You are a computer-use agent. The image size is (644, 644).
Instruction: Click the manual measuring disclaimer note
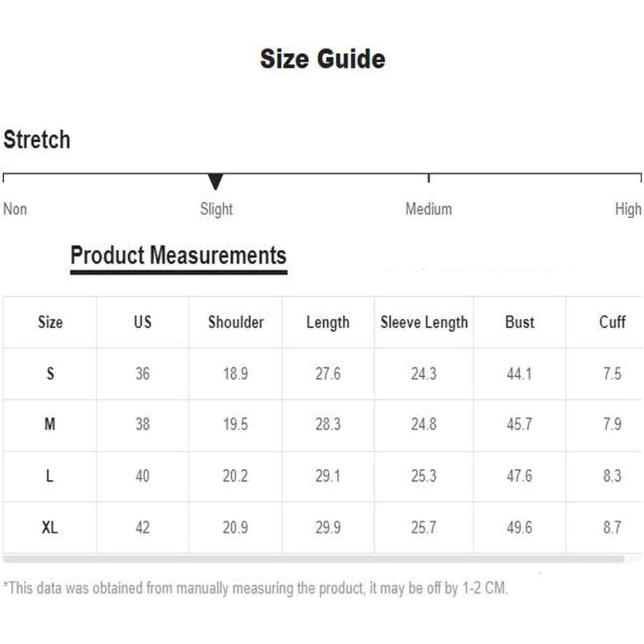(x=256, y=588)
